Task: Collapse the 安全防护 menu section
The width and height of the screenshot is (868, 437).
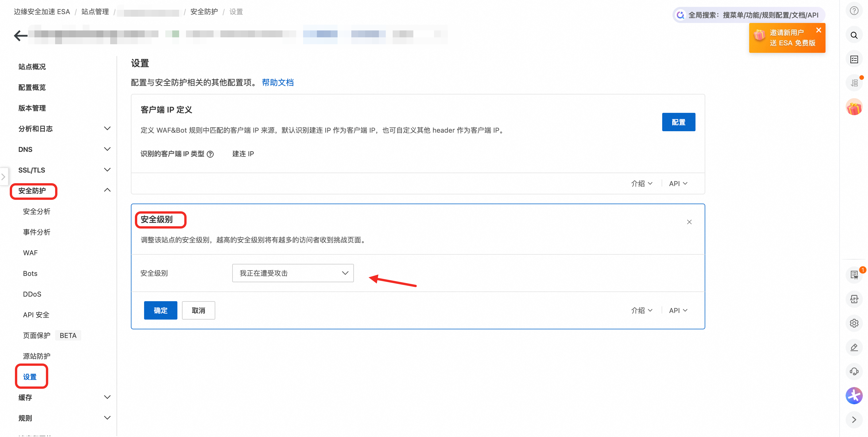Action: [107, 190]
